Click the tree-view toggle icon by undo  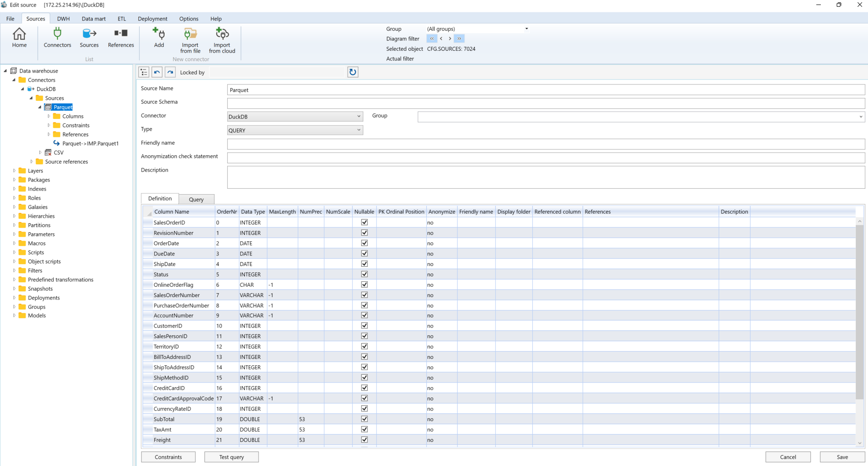pos(144,72)
